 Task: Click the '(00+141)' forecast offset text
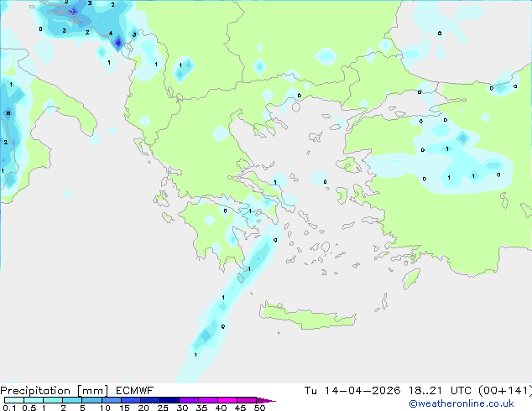(x=505, y=391)
